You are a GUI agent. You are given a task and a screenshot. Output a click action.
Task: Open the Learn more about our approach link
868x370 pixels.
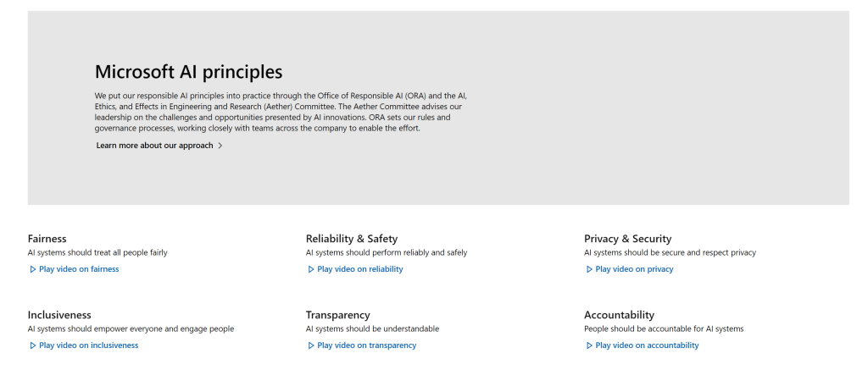[x=154, y=146]
